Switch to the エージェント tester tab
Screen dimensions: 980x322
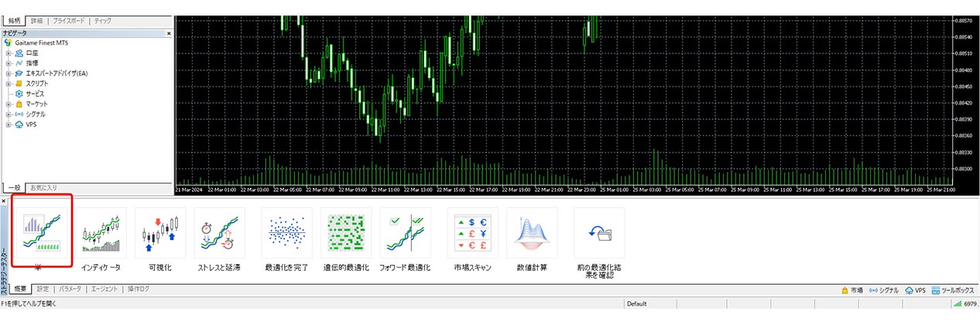[x=105, y=289]
